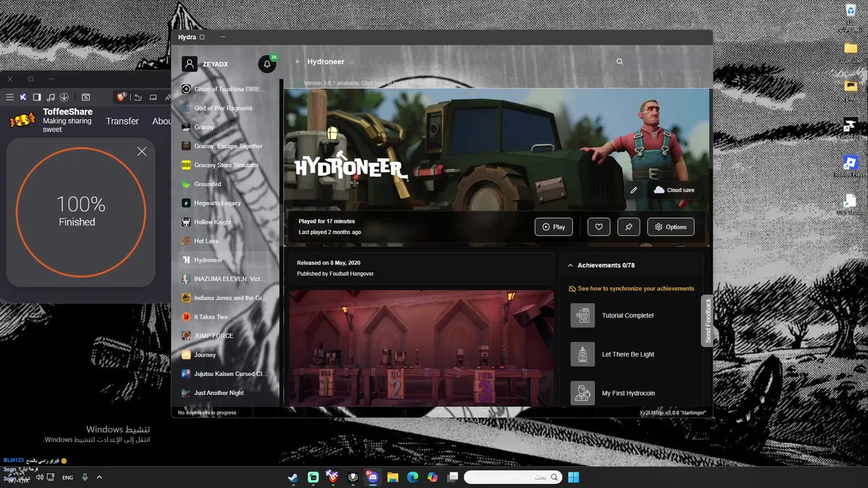868x488 pixels.
Task: Click 'No downloads in progress' status text
Action: click(207, 412)
